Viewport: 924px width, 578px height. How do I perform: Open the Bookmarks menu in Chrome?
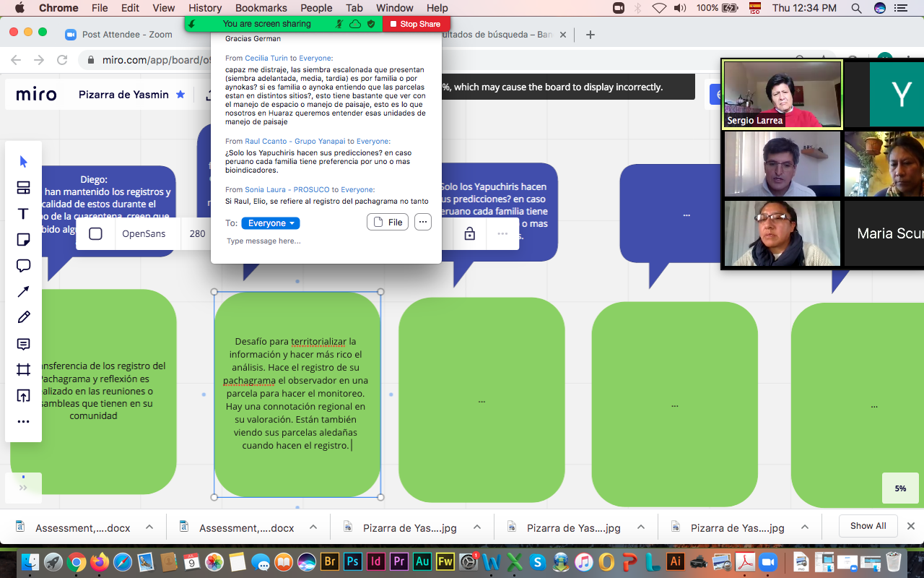pyautogui.click(x=261, y=8)
